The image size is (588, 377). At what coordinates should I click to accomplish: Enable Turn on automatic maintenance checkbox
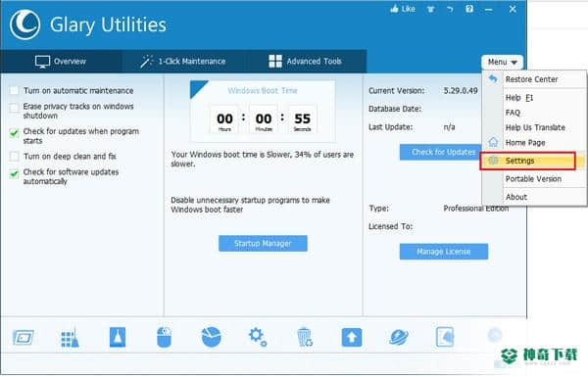pos(15,90)
